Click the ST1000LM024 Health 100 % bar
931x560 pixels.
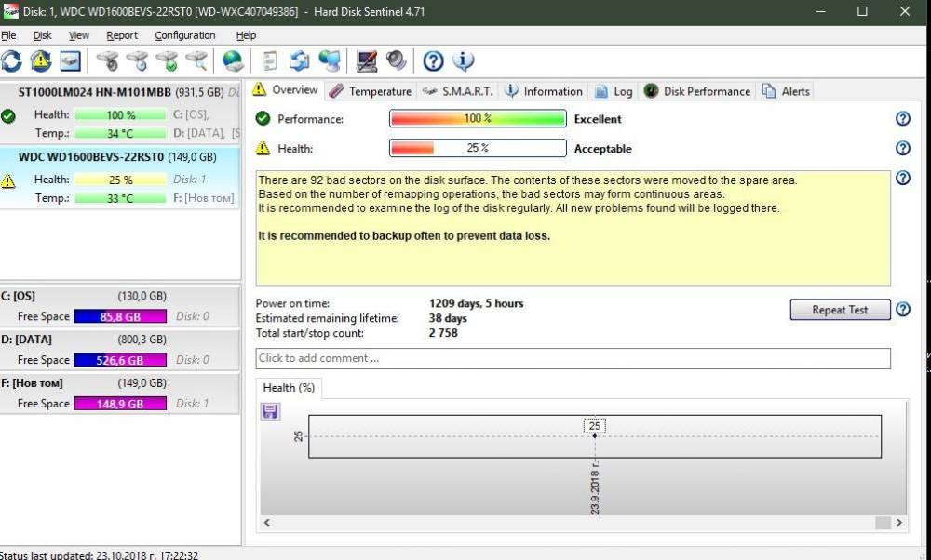pos(120,115)
